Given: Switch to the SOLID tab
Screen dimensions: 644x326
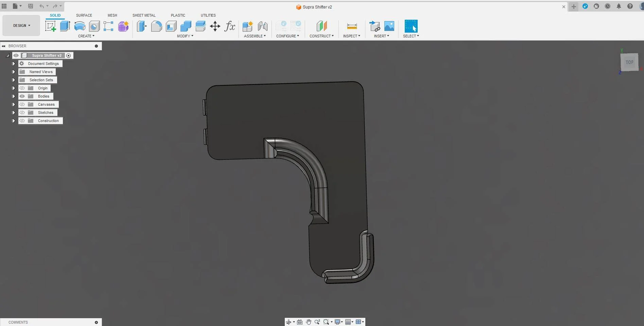Looking at the screenshot, I should click(55, 15).
